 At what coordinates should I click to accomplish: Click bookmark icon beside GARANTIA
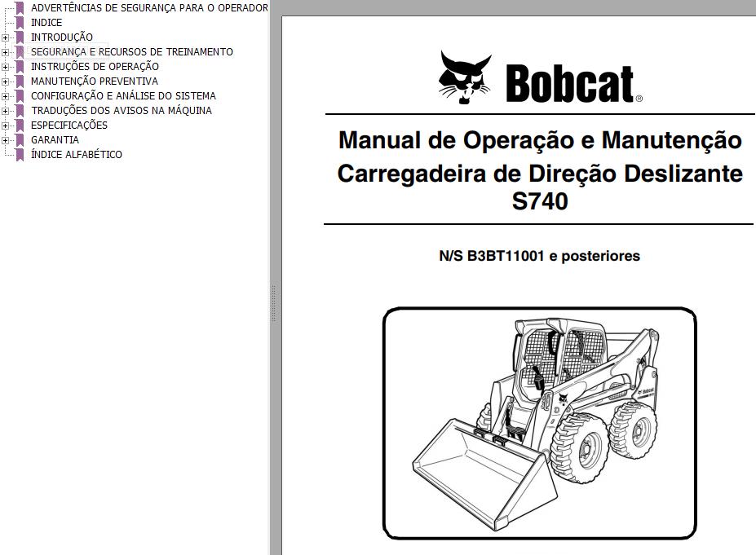pos(20,139)
